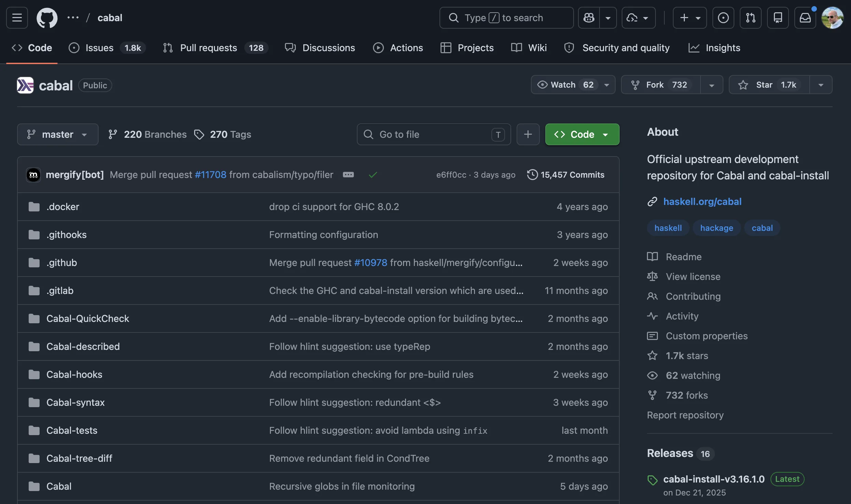This screenshot has height=504, width=851.
Task: Open Security and quality tab
Action: (617, 48)
